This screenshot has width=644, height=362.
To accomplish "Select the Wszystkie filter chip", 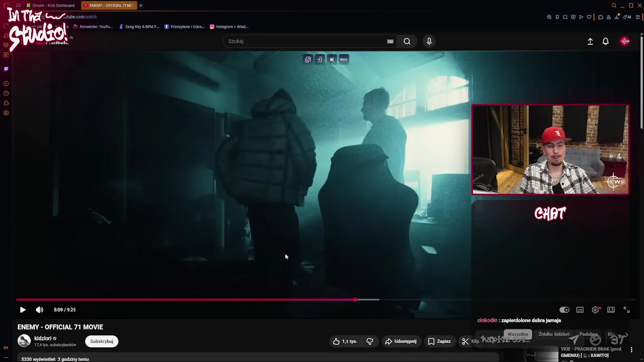I will (x=518, y=334).
